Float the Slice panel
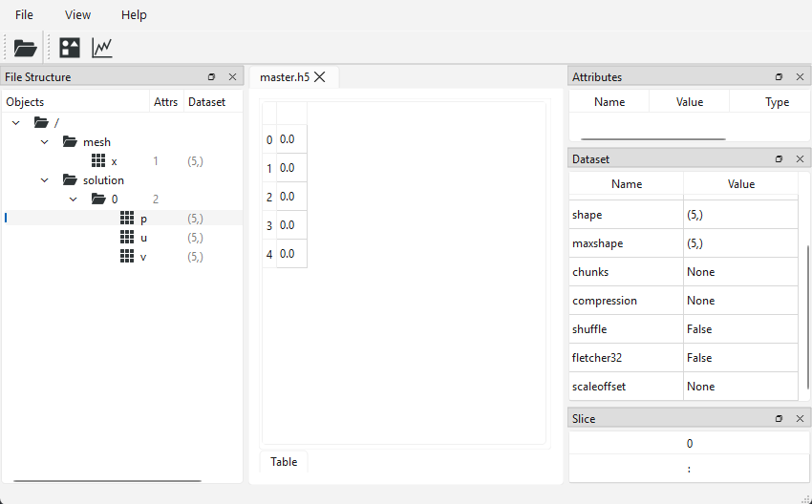The image size is (812, 504). pos(779,419)
